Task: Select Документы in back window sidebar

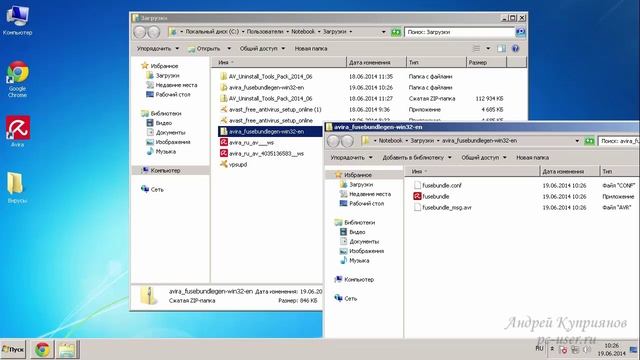Action: click(x=166, y=132)
